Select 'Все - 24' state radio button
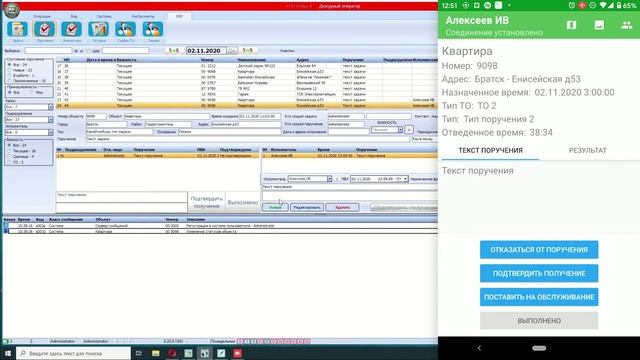The width and height of the screenshot is (640, 360). click(9, 64)
